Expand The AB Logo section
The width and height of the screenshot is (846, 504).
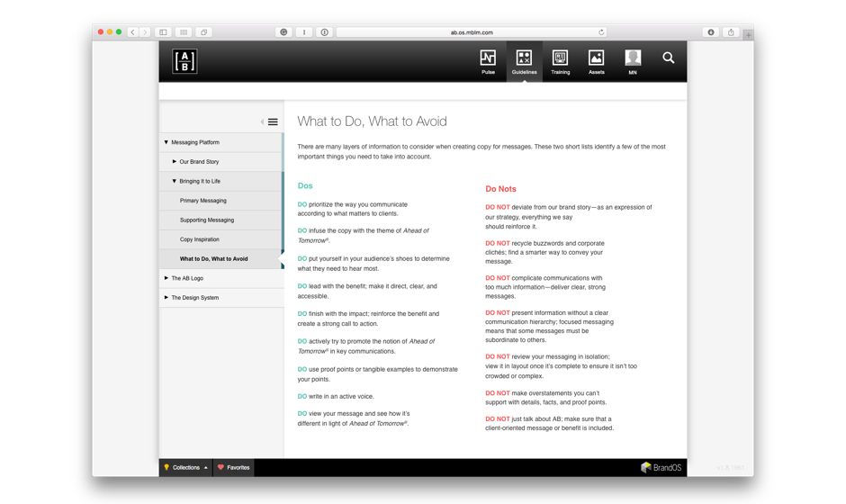tap(166, 278)
